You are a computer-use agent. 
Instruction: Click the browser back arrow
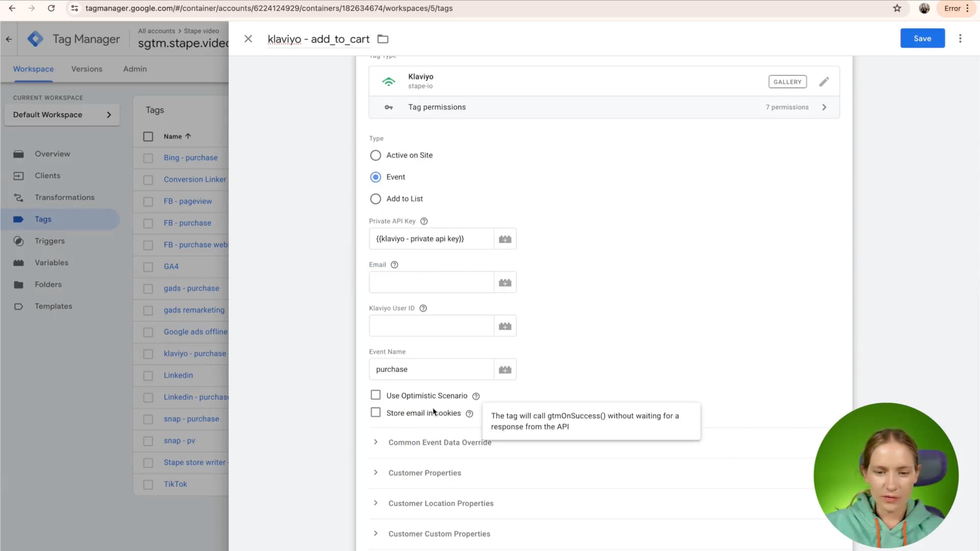[x=12, y=8]
